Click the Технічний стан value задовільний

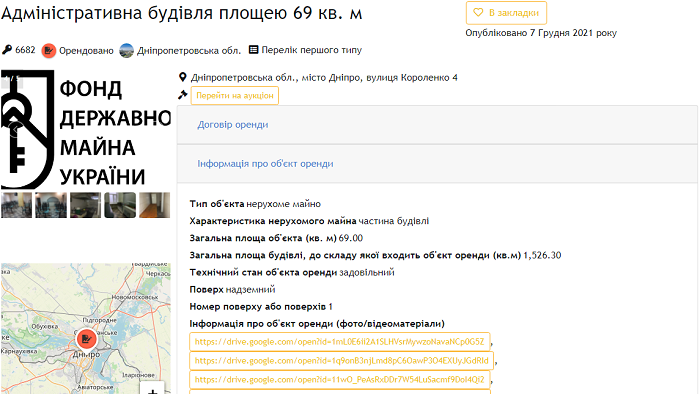367,272
